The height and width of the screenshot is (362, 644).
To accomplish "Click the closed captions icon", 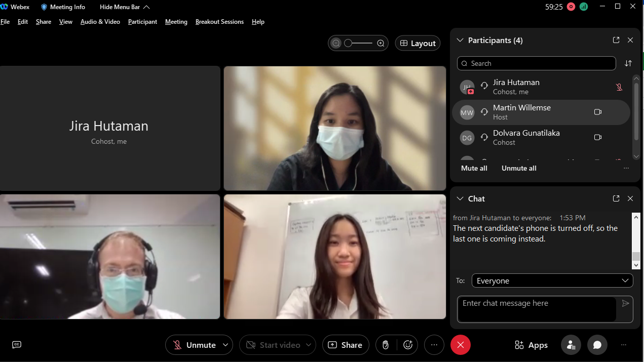I will (17, 345).
